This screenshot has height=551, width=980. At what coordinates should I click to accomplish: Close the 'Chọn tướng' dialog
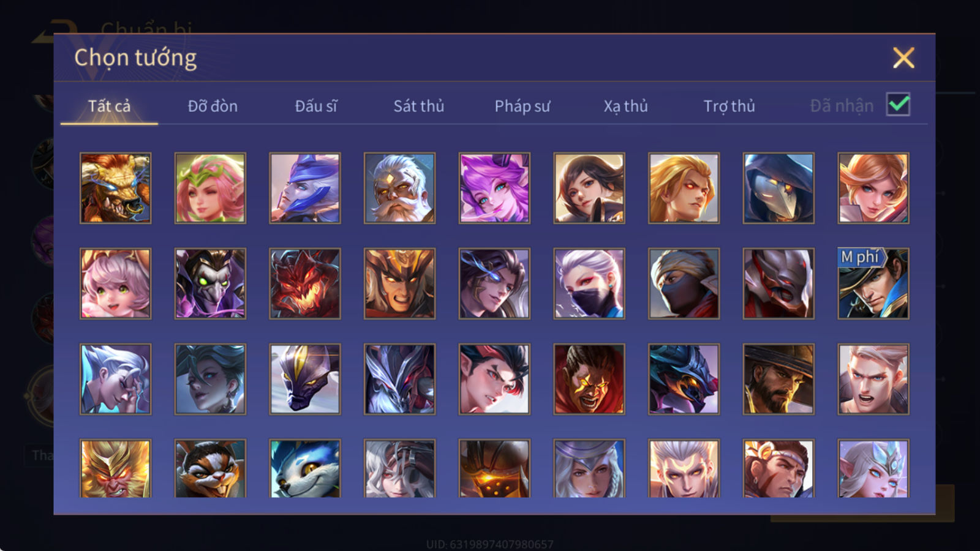point(903,58)
